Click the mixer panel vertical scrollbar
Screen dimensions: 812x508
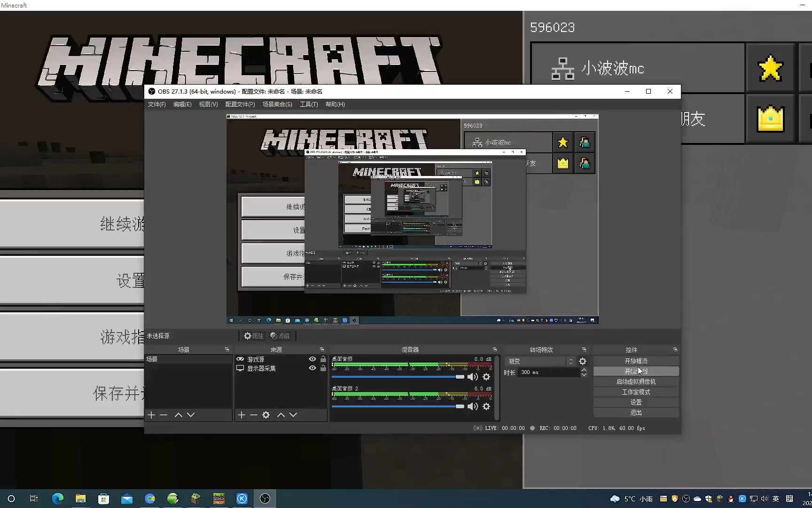(496, 388)
